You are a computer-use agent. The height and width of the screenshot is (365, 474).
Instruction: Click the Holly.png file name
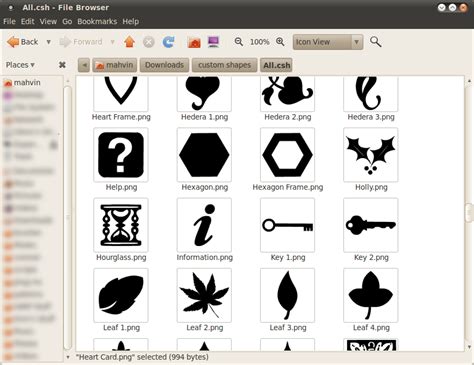click(x=371, y=187)
